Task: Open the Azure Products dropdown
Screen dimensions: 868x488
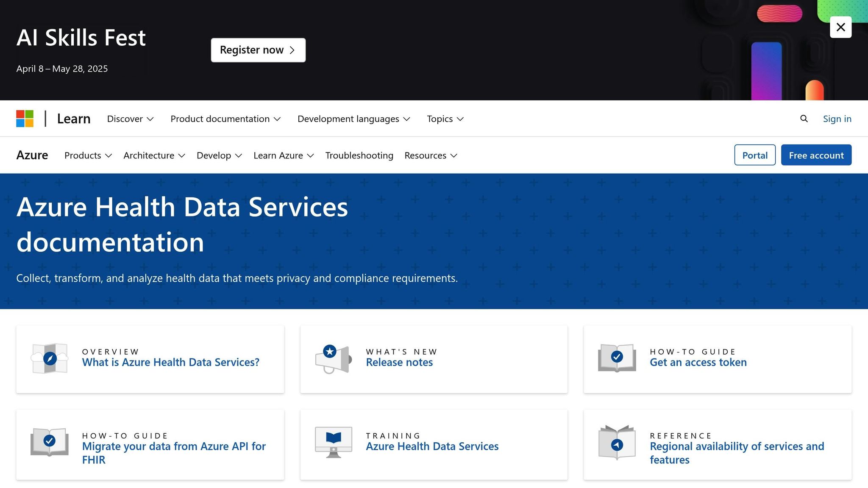Action: [x=88, y=155]
